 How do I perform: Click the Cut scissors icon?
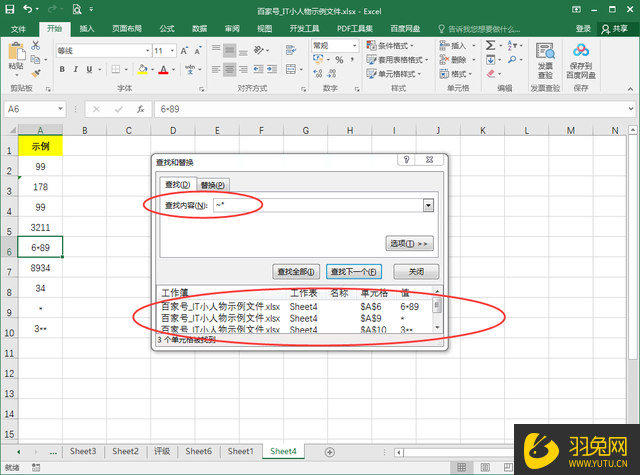(x=36, y=45)
